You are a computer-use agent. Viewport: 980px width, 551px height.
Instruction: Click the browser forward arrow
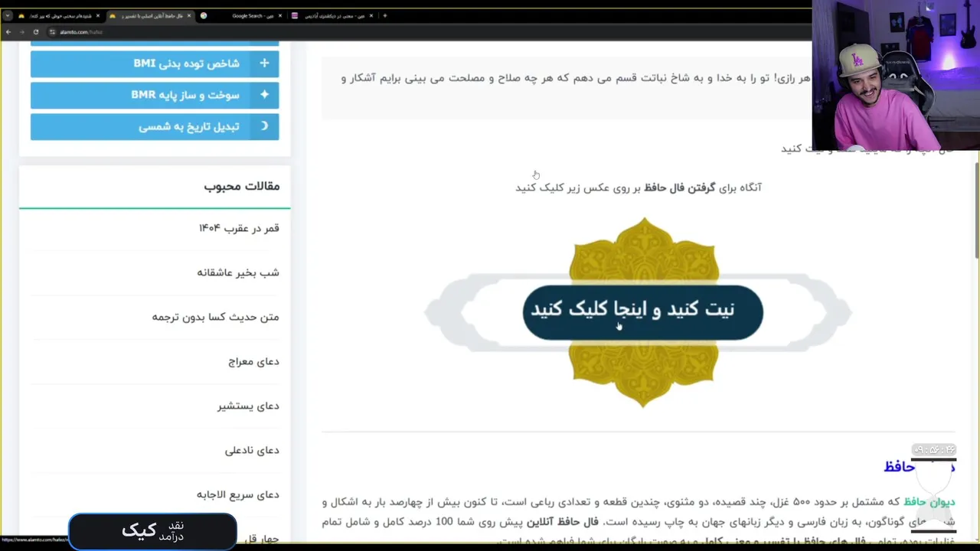point(21,32)
